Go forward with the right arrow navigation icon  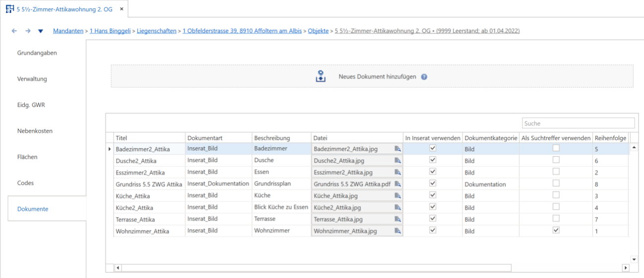point(28,31)
